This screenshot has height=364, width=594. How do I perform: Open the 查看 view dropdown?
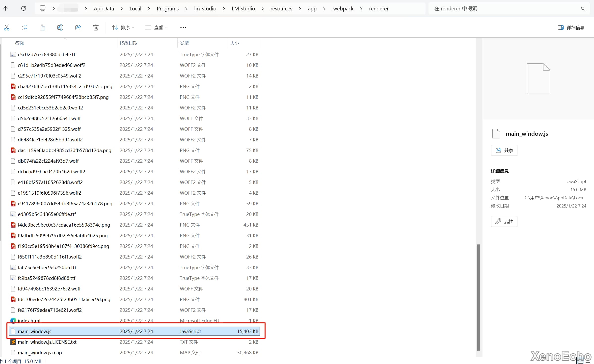(156, 27)
